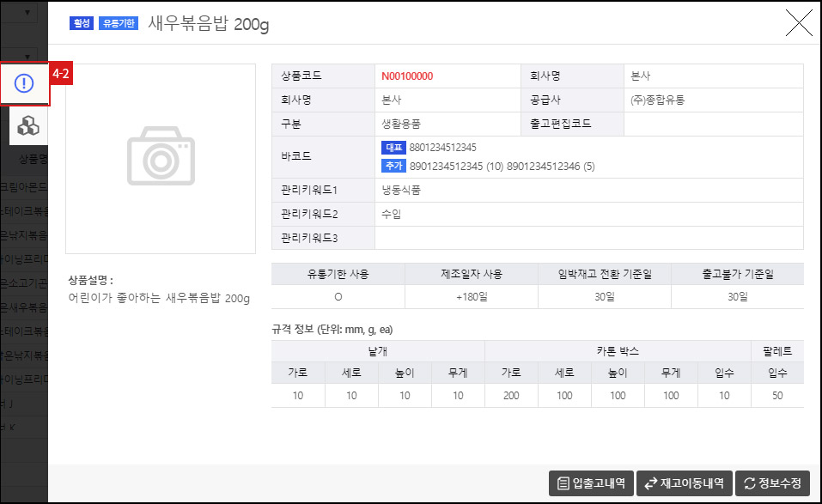Click the exclamation alert icon in left sidebar
Screen dimensions: 822x504
point(26,83)
